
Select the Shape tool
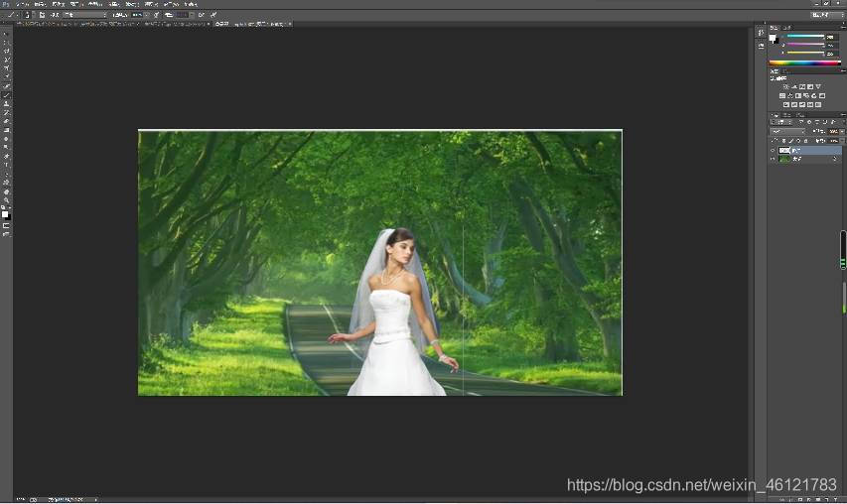pos(7,182)
